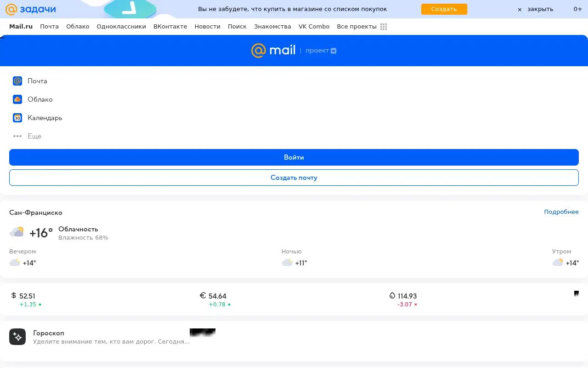Viewport: 588px width, 368px height.
Task: Click the Сан-Франциско city name
Action: tap(36, 213)
